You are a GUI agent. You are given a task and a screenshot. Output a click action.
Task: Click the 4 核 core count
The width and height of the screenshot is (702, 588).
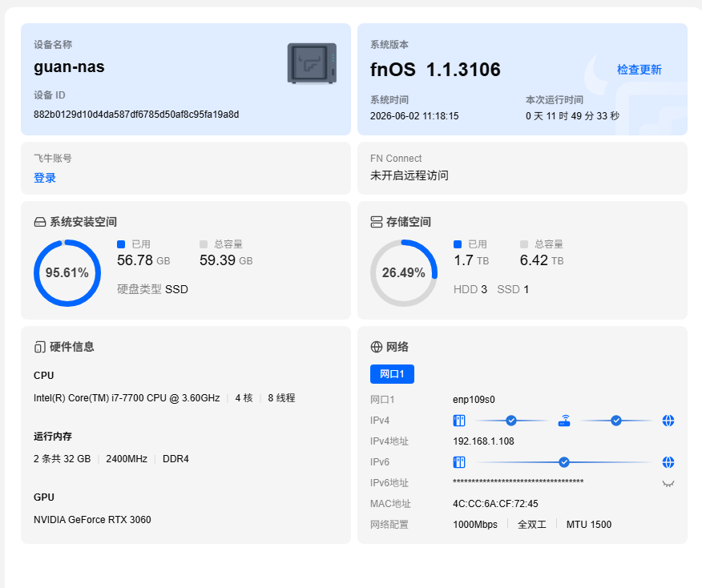244,398
